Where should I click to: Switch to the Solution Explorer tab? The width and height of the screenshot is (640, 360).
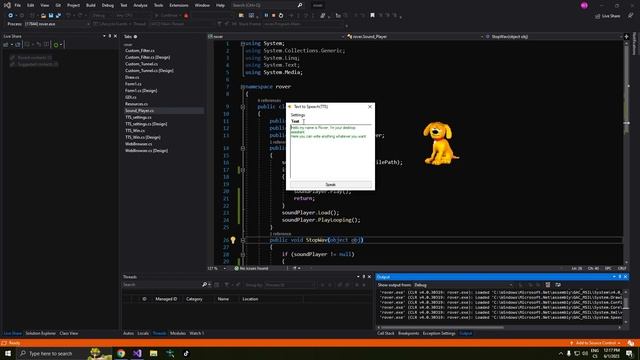[x=40, y=333]
